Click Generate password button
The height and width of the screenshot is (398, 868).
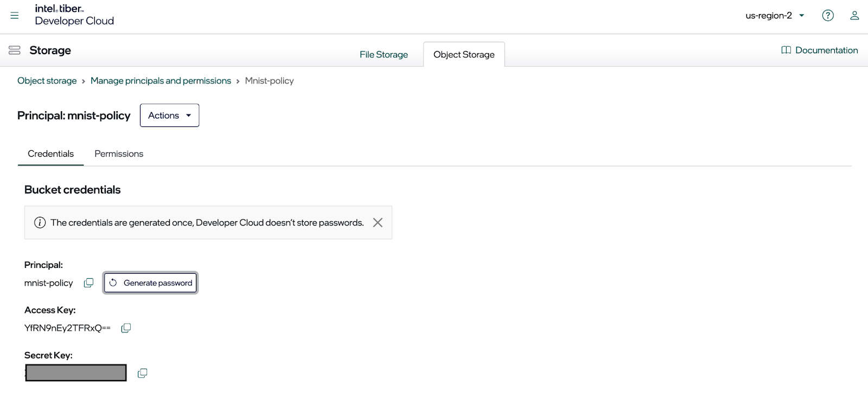click(x=150, y=283)
